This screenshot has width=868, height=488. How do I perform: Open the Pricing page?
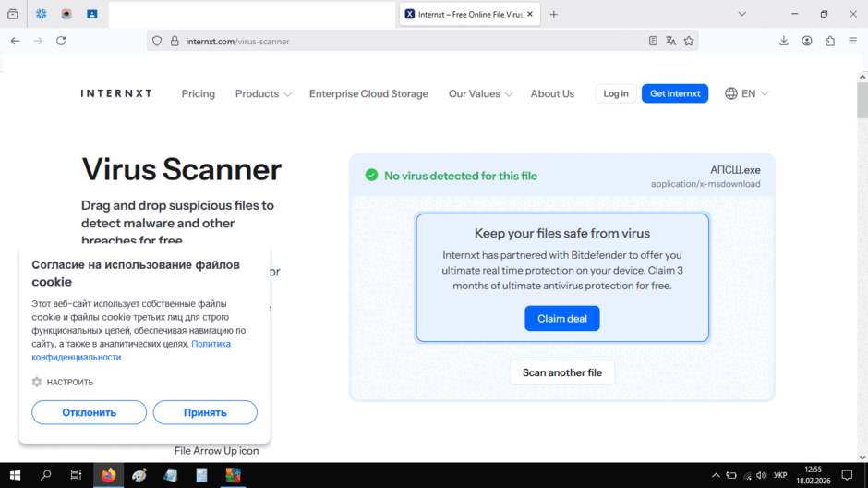pos(199,93)
